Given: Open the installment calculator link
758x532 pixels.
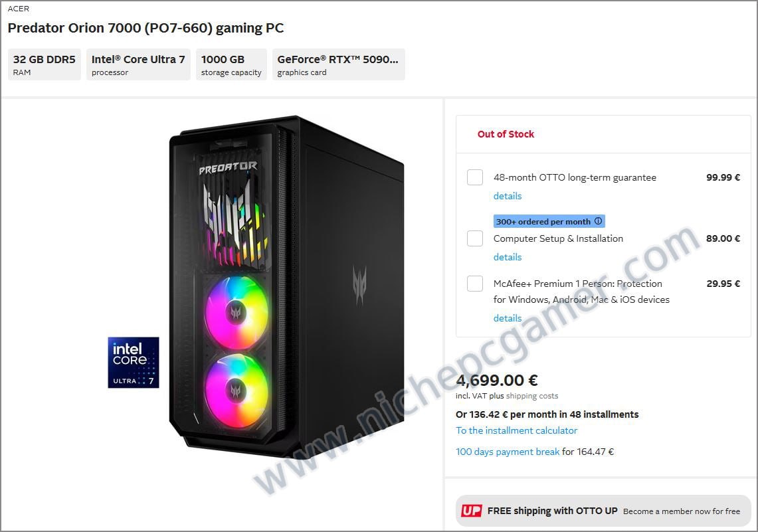Looking at the screenshot, I should coord(516,430).
